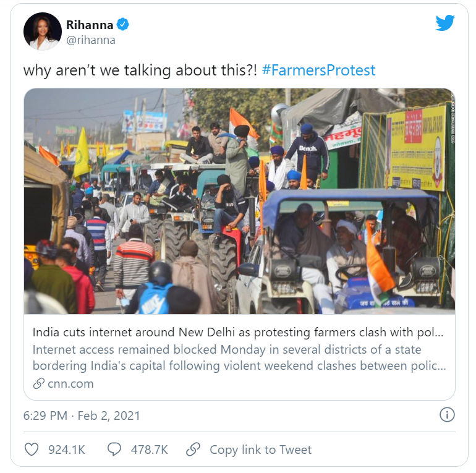Open the Rihanna display name
476x473 pixels.
coord(90,25)
